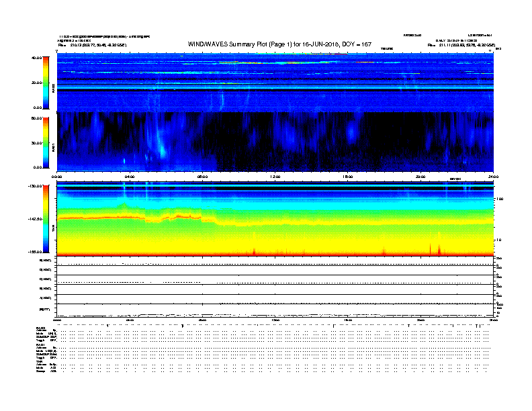
Task: Click inside the RAD1 spectrogram panel
Action: [x=275, y=142]
